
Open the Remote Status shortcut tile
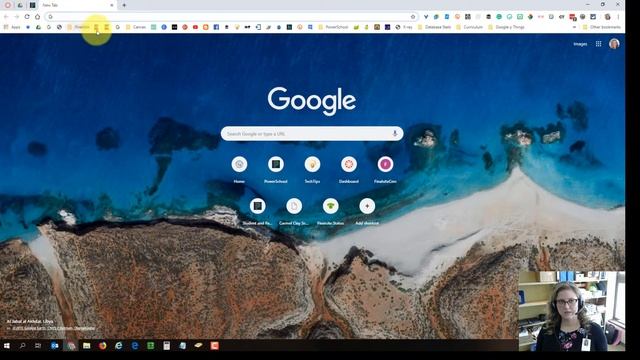point(330,211)
